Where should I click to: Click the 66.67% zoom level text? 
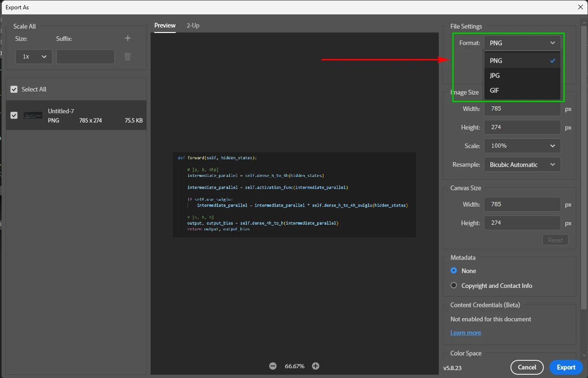coord(295,366)
